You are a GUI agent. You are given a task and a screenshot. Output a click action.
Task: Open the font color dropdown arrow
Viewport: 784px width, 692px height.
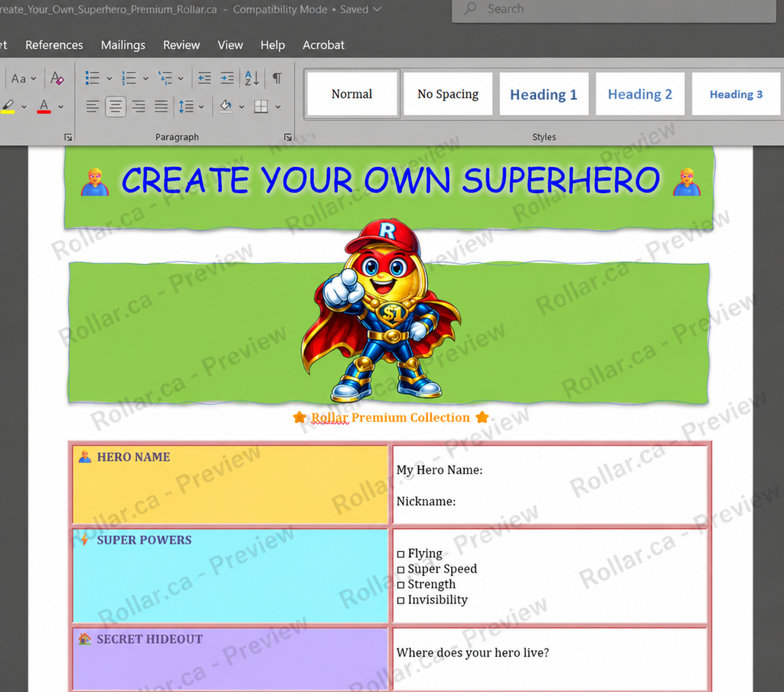60,106
